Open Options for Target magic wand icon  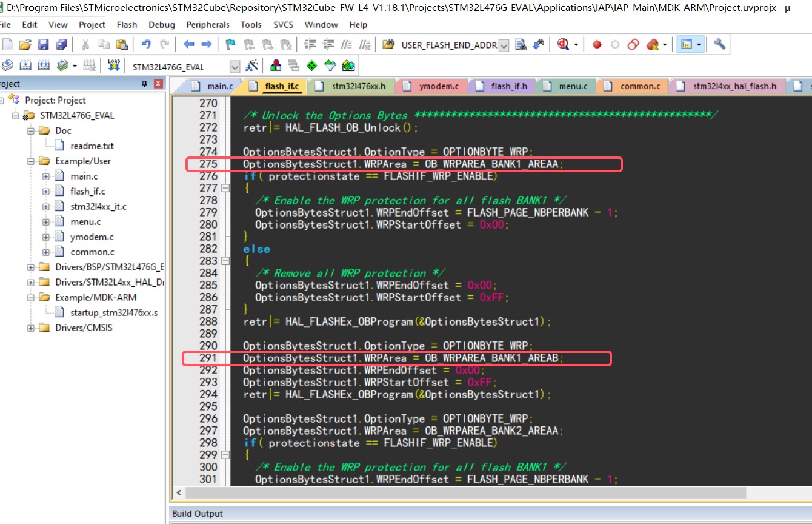coord(251,65)
